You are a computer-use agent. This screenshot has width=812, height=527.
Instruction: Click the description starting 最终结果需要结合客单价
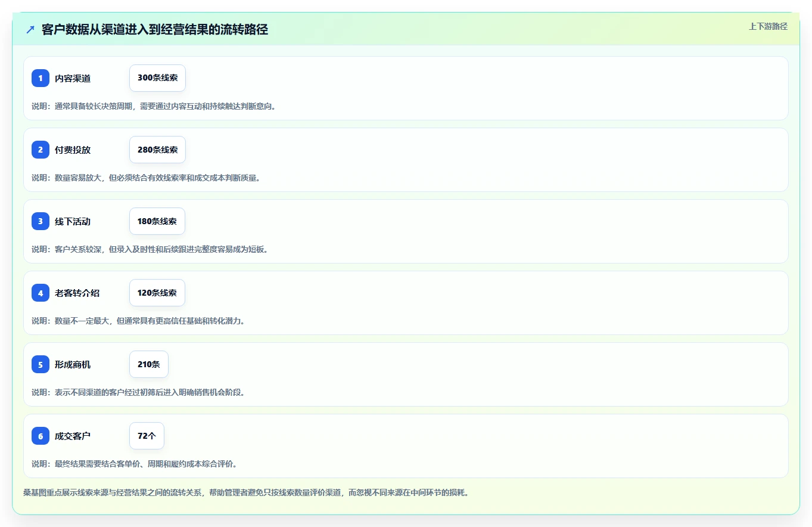tap(135, 464)
